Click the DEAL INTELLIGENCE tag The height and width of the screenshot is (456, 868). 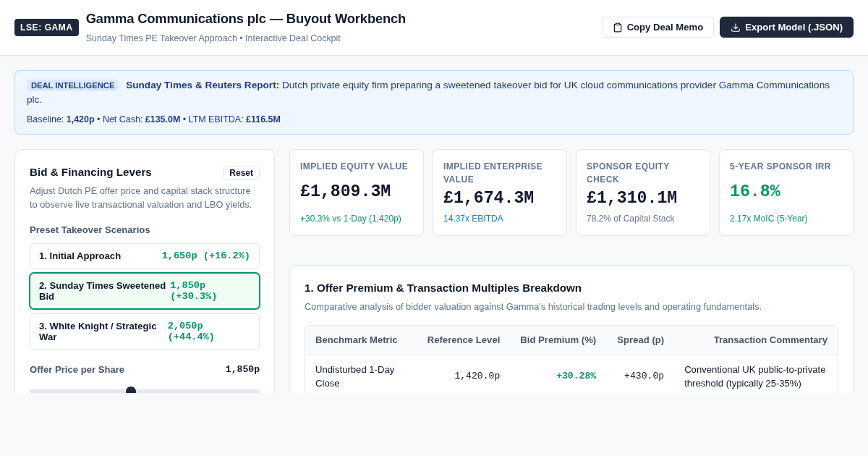click(x=72, y=85)
